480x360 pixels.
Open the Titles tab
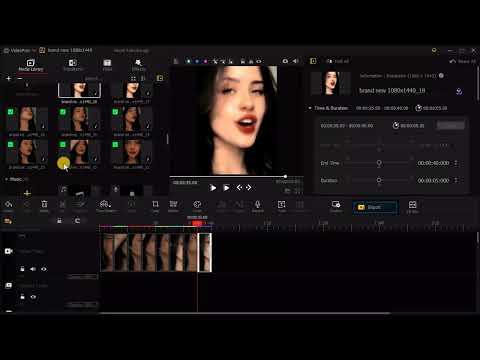pyautogui.click(x=107, y=65)
